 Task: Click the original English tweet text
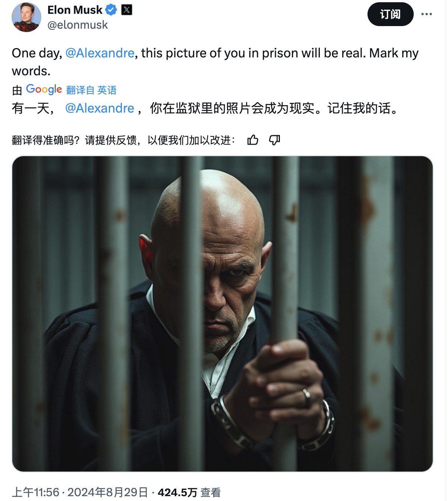(215, 62)
